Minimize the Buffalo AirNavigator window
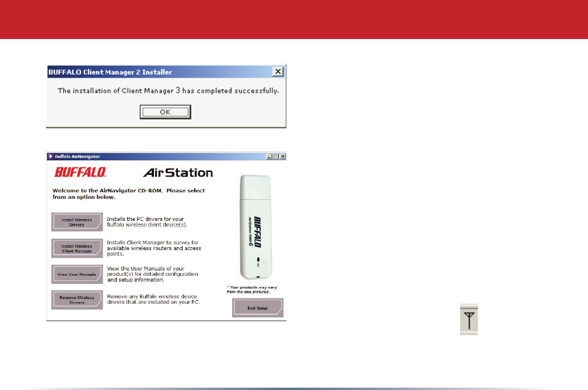Image resolution: width=588 pixels, height=390 pixels. coord(269,157)
